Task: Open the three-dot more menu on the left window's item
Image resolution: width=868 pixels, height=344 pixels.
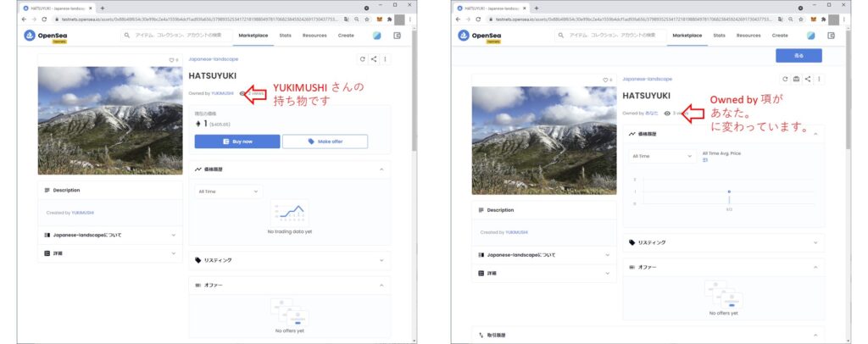Action: point(386,59)
